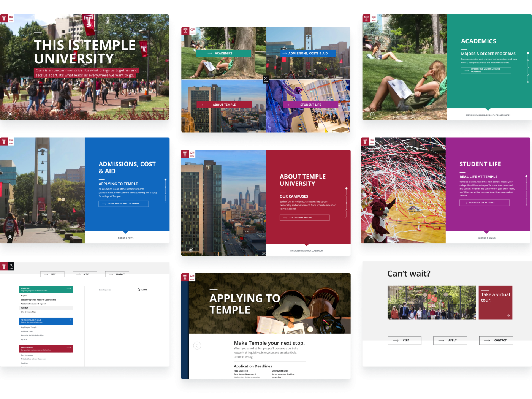
Task: Select first slide dot on Student Life panel
Action: pos(526,176)
